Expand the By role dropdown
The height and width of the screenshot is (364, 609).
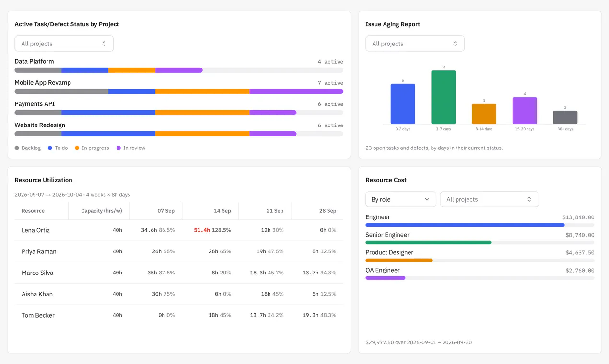pyautogui.click(x=400, y=199)
